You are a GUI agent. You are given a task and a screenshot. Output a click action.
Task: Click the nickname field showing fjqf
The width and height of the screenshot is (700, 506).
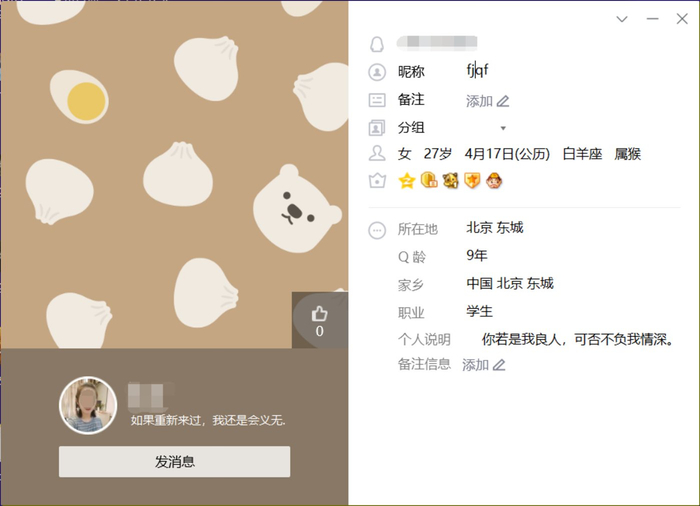478,70
